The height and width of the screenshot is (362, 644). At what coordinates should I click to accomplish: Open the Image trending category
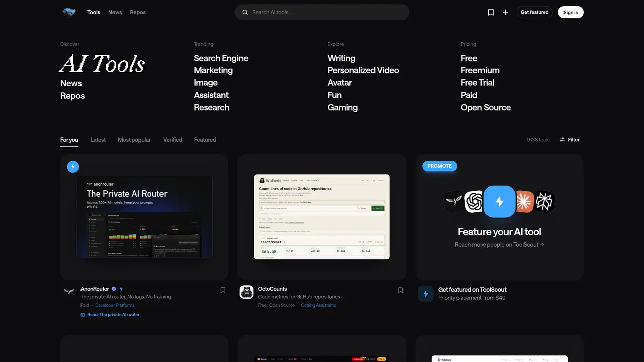click(x=206, y=83)
